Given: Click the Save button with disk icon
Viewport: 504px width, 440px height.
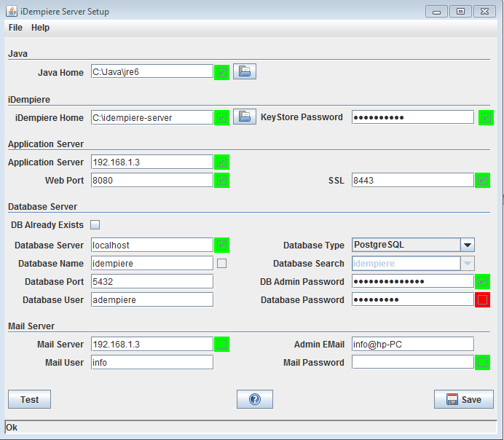Looking at the screenshot, I should (464, 399).
